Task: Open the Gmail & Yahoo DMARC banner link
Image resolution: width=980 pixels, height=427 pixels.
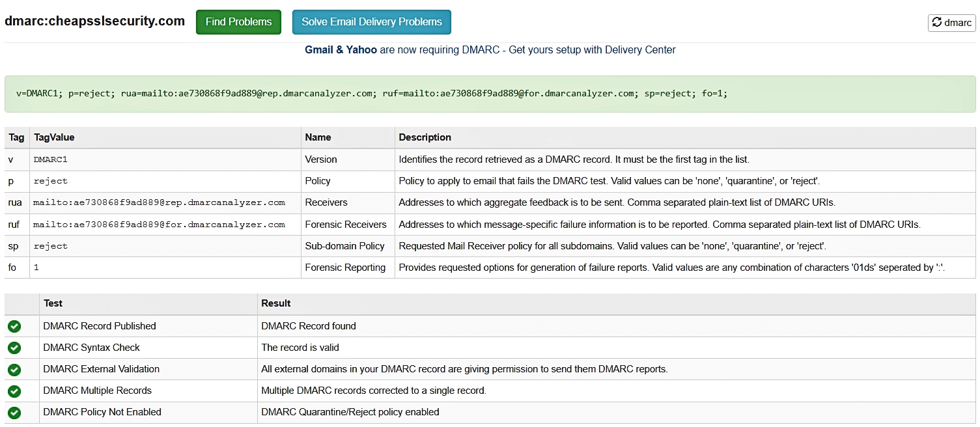Action: point(490,50)
